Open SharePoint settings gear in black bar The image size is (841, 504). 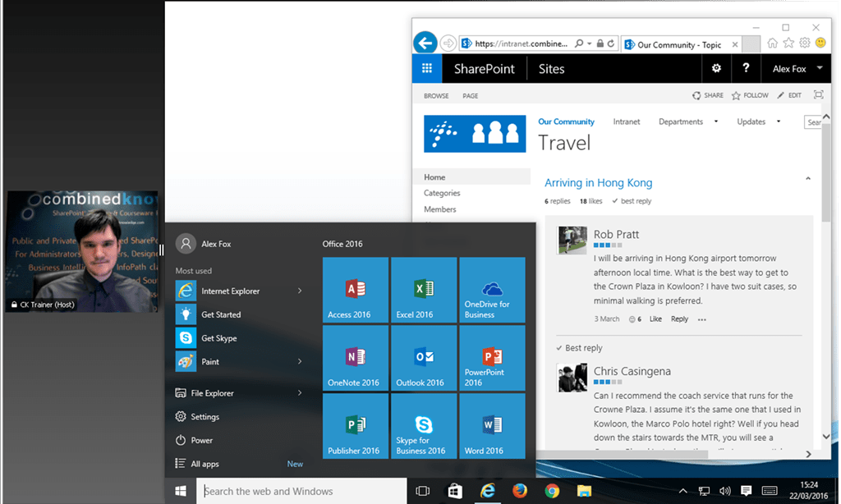coord(716,68)
